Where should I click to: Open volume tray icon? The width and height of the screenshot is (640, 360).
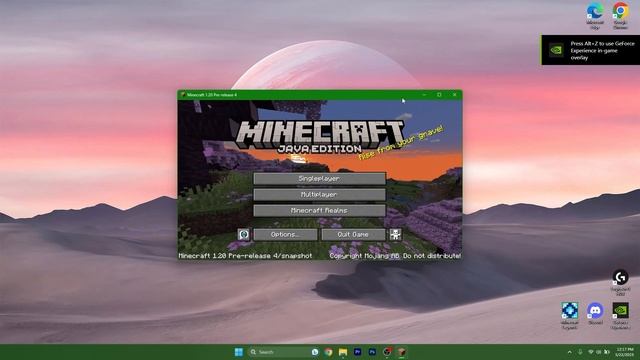coord(599,352)
